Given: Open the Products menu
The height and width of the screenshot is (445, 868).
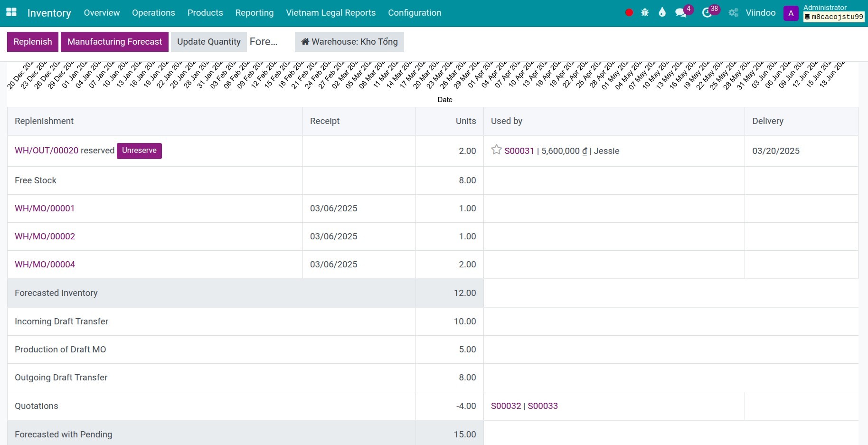Looking at the screenshot, I should click(x=205, y=13).
